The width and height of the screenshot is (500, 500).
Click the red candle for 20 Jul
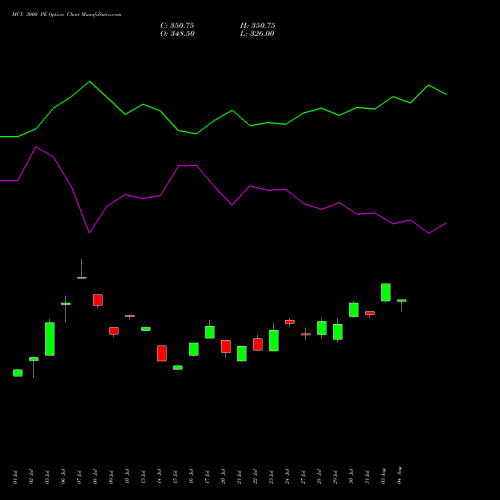[x=226, y=347]
